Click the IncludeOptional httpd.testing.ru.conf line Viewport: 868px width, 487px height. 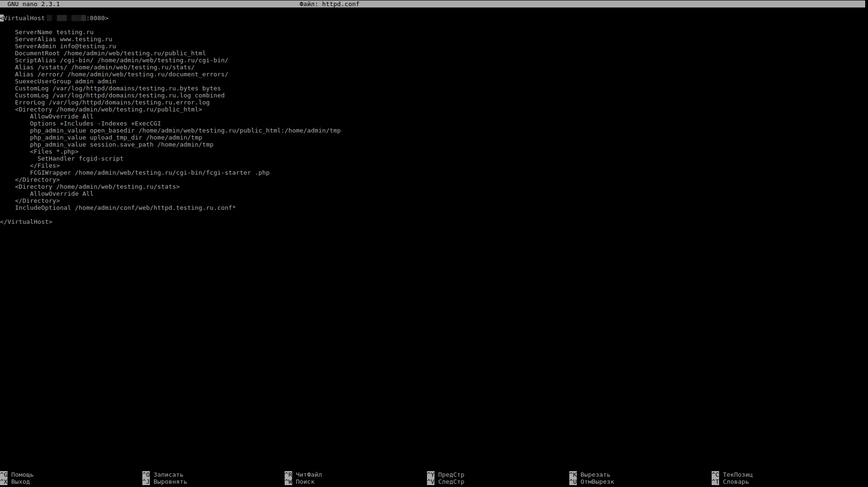pyautogui.click(x=125, y=207)
